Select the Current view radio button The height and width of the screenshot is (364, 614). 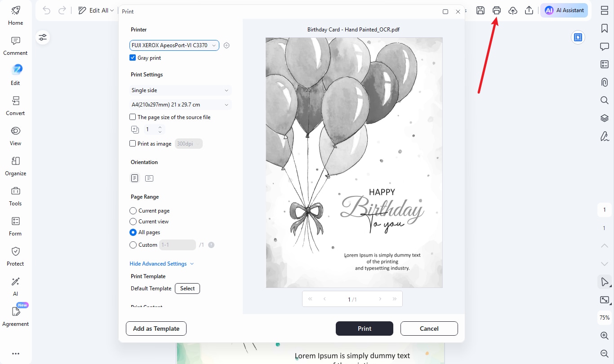click(133, 222)
